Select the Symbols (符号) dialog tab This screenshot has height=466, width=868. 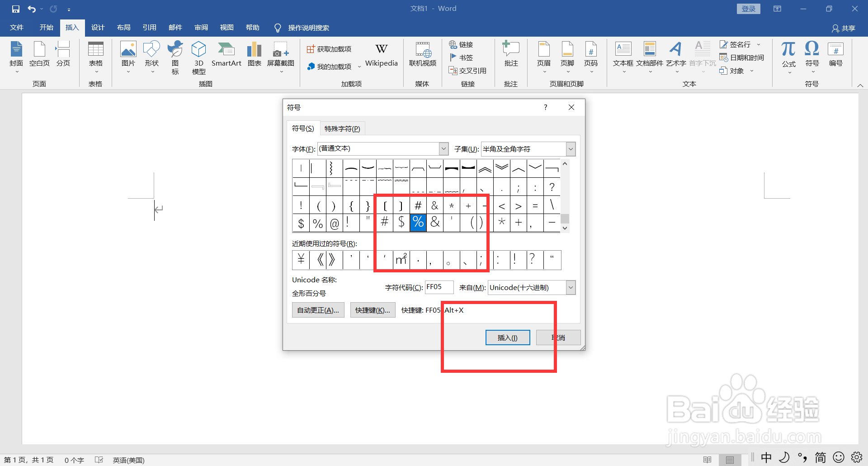click(303, 128)
